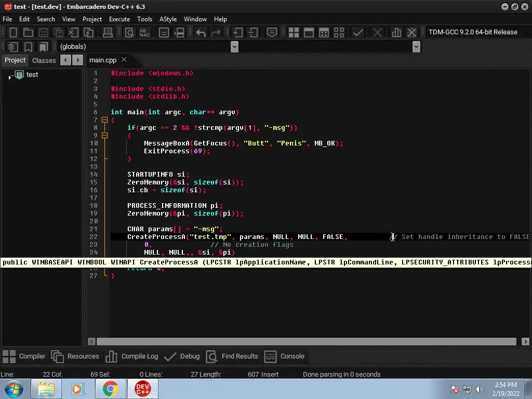Screen dimensions: 532x399
Task: Click the Stop execution X icon
Action: pyautogui.click(x=377, y=32)
